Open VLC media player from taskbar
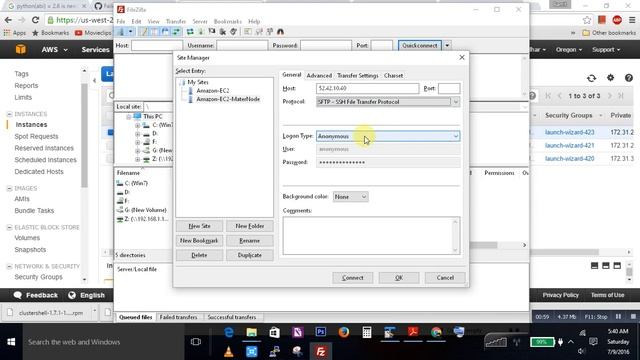This screenshot has width=640, height=360. pos(229,351)
